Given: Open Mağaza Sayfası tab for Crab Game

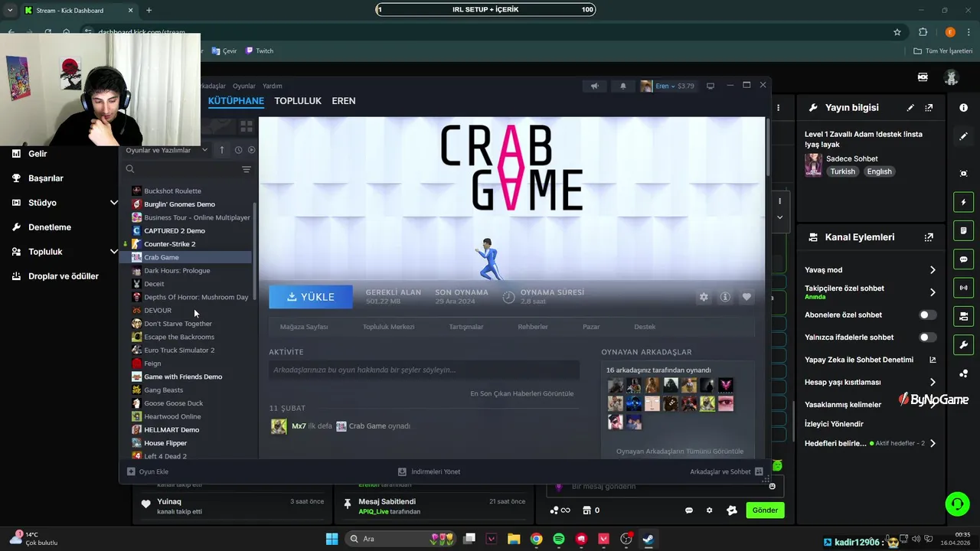Looking at the screenshot, I should click(x=304, y=327).
